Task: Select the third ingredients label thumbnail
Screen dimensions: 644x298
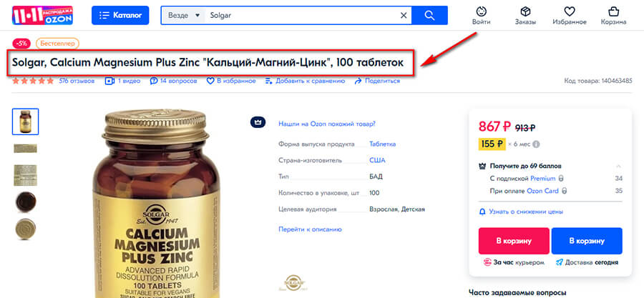Action: (26, 175)
